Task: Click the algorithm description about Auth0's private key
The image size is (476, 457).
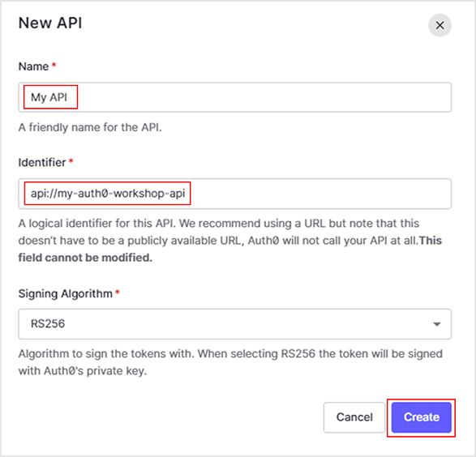Action: pyautogui.click(x=230, y=362)
